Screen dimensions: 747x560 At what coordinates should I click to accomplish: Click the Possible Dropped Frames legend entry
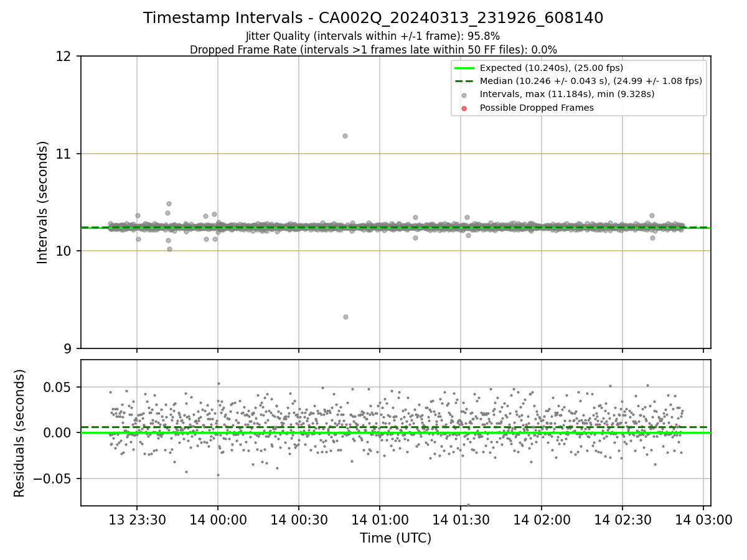[x=537, y=108]
